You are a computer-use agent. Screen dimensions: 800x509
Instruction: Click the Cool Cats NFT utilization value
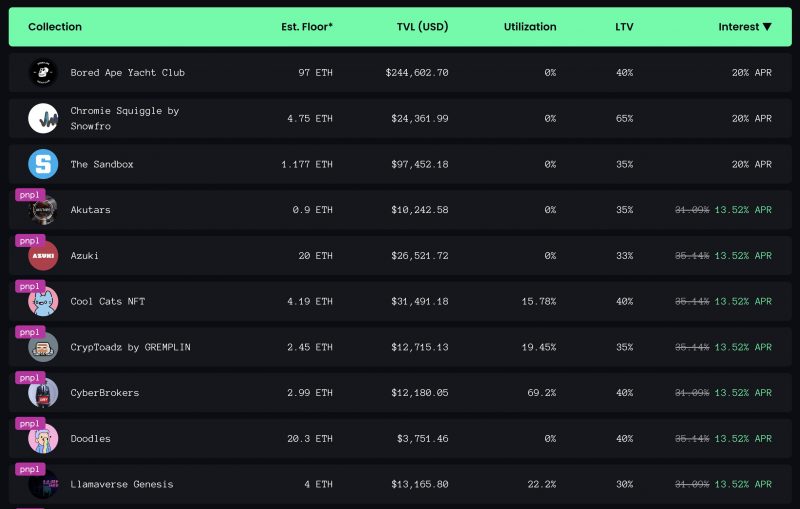point(539,301)
